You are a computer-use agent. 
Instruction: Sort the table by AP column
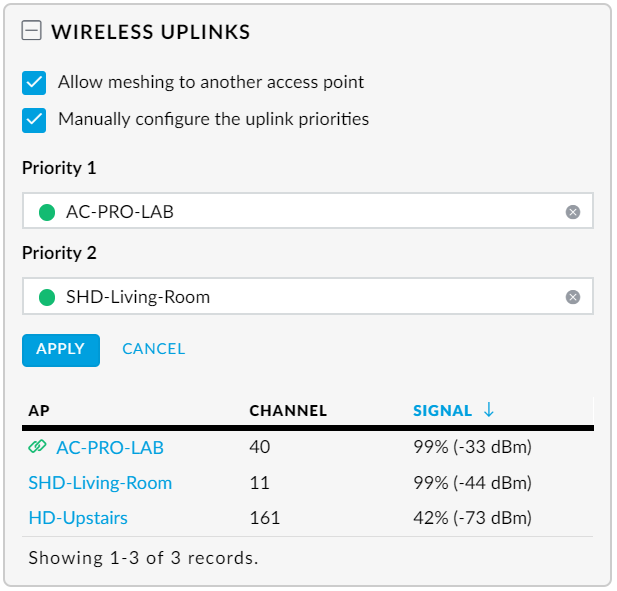39,411
